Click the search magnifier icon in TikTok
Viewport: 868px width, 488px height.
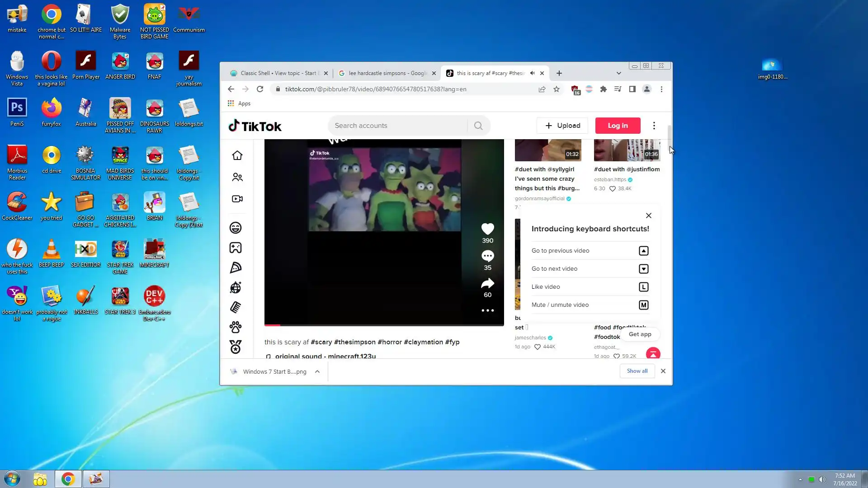pyautogui.click(x=478, y=126)
